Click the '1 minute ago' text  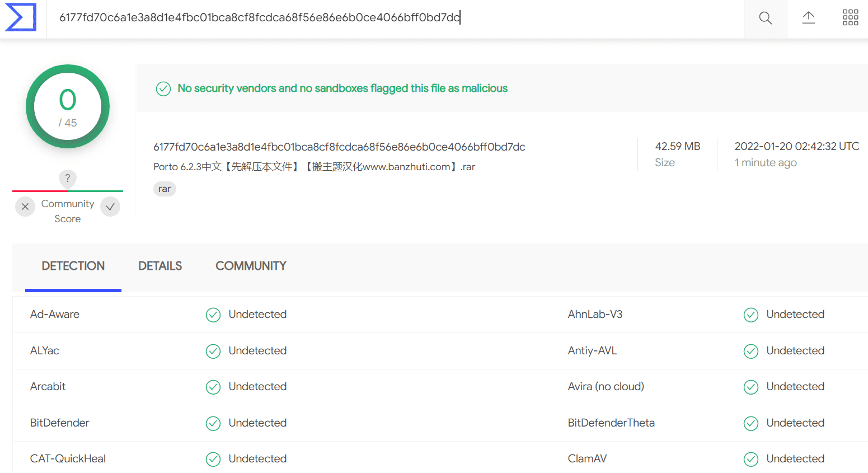click(766, 162)
